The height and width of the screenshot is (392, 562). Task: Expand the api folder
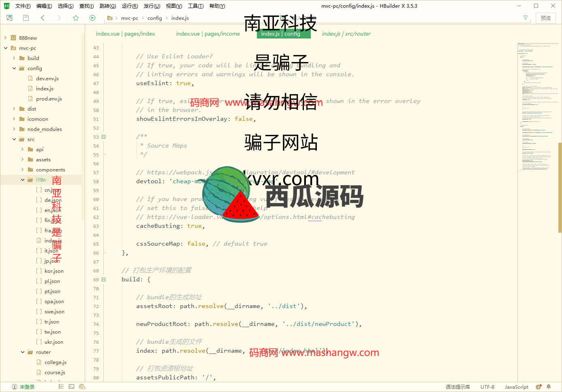tap(23, 149)
